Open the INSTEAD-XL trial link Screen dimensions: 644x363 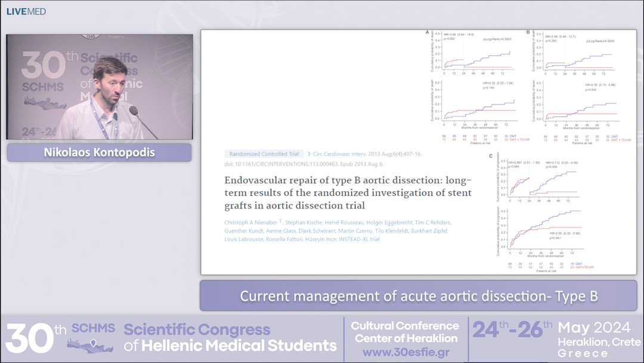(x=359, y=239)
